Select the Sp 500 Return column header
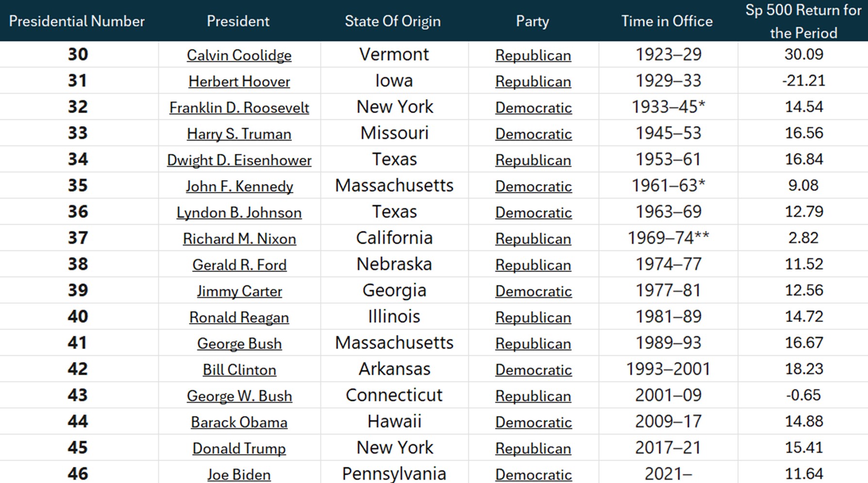This screenshot has height=483, width=868. 803,21
